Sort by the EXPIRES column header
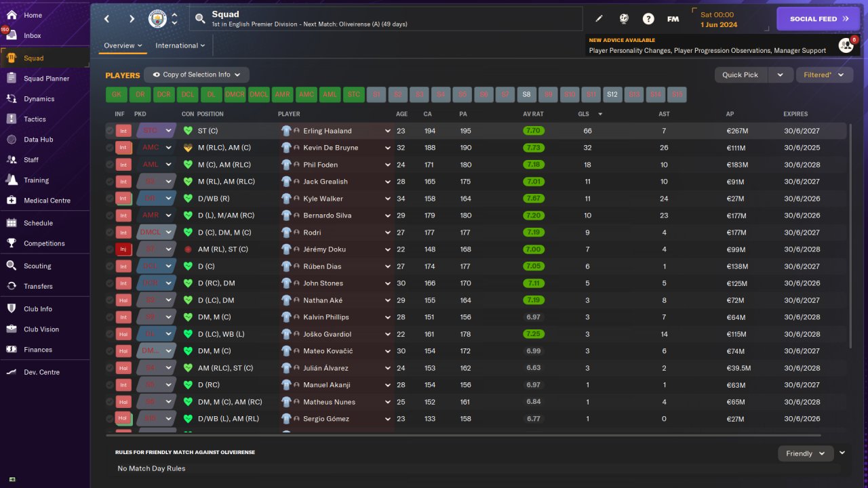The width and height of the screenshot is (868, 488). tap(795, 114)
